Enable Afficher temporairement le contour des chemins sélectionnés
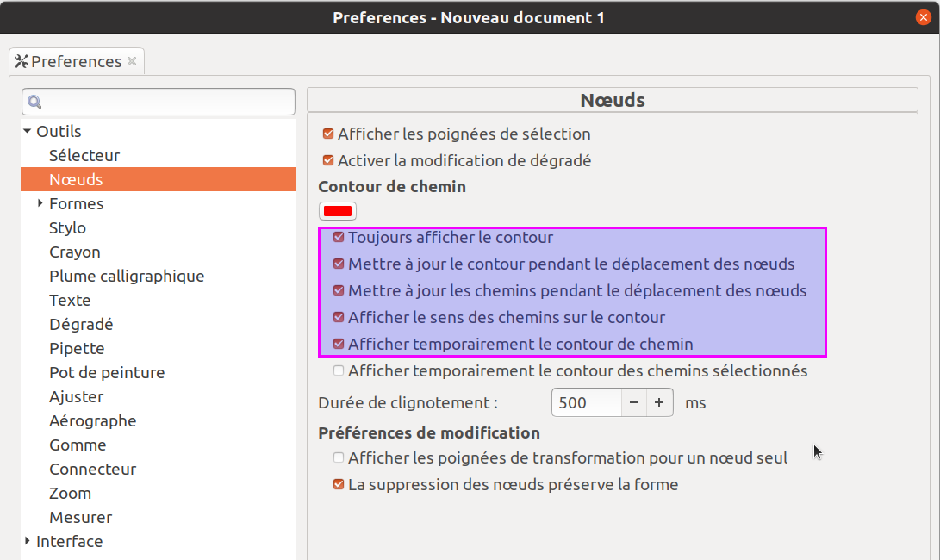The width and height of the screenshot is (940, 560). tap(339, 370)
